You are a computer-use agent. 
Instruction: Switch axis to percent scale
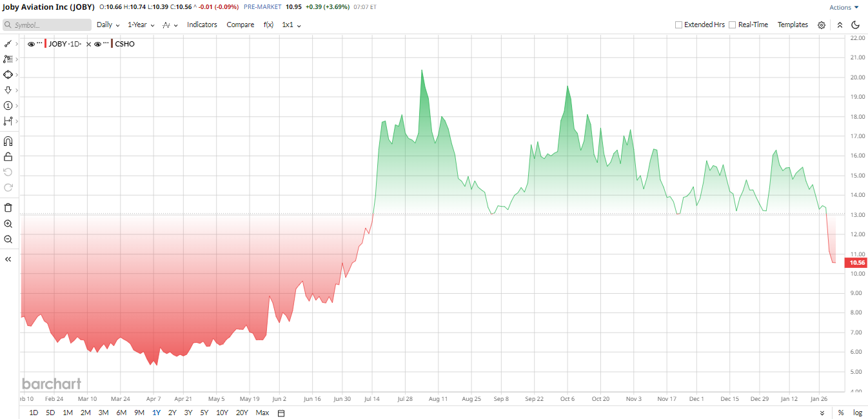[841, 413]
